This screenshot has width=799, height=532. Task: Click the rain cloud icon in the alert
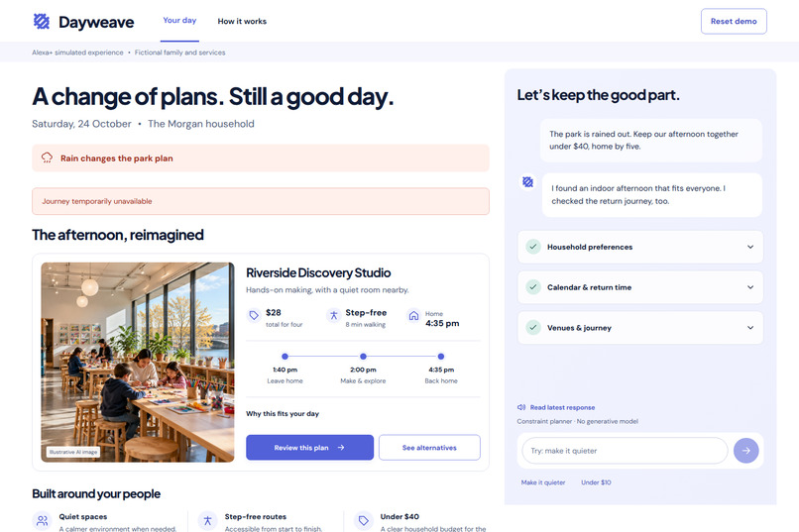pyautogui.click(x=47, y=158)
